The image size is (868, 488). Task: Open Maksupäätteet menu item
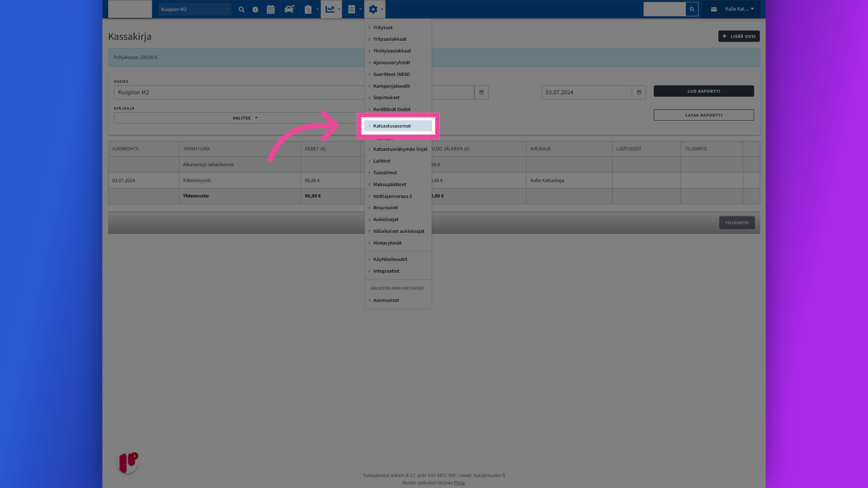tap(389, 184)
